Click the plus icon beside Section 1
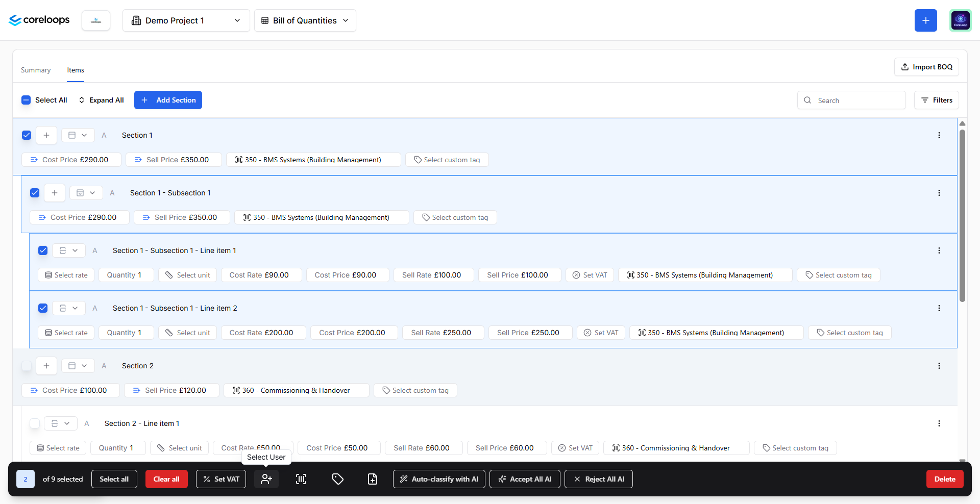The image size is (980, 504). click(46, 135)
